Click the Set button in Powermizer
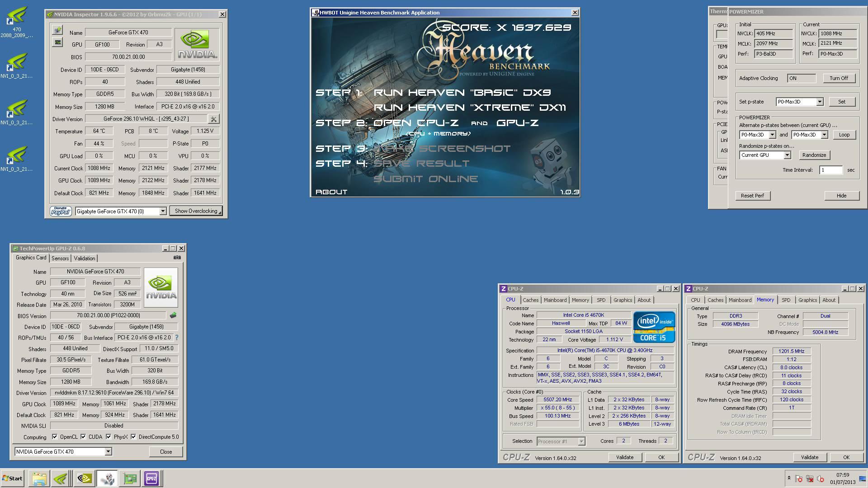 (x=842, y=102)
